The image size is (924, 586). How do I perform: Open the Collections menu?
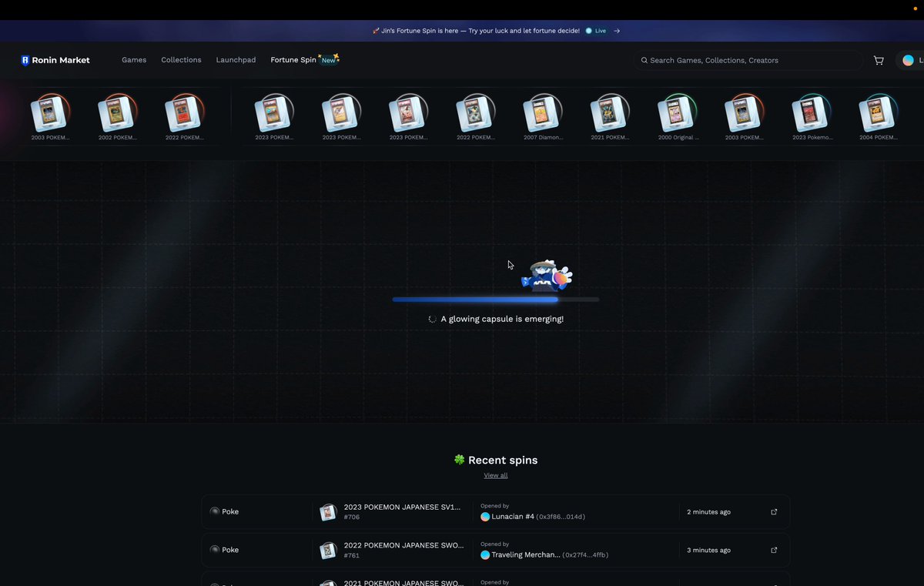point(181,60)
